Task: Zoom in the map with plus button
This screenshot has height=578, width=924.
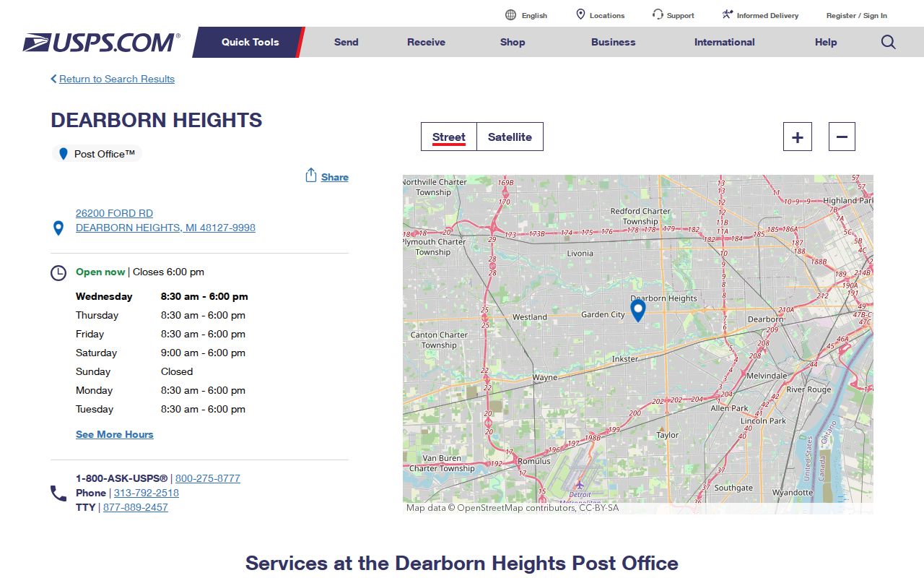Action: 798,137
